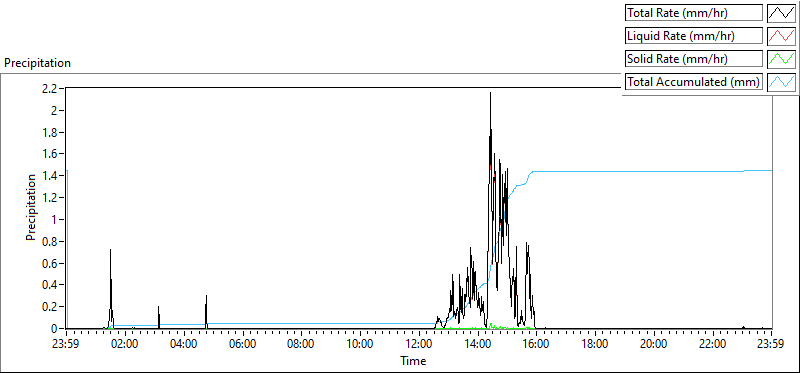The image size is (800, 373).
Task: Click the Solid Rate green line icon
Action: coord(781,59)
